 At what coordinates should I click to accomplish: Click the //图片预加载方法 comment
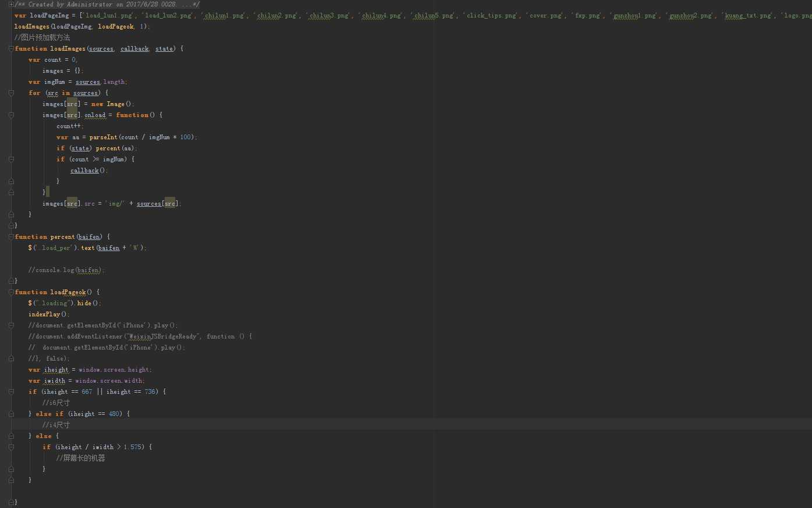coord(42,37)
